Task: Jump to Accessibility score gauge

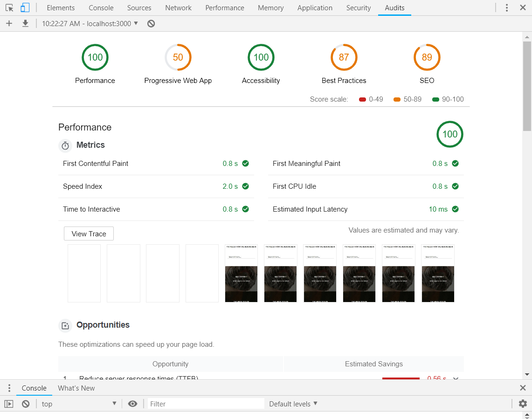Action: coord(261,57)
